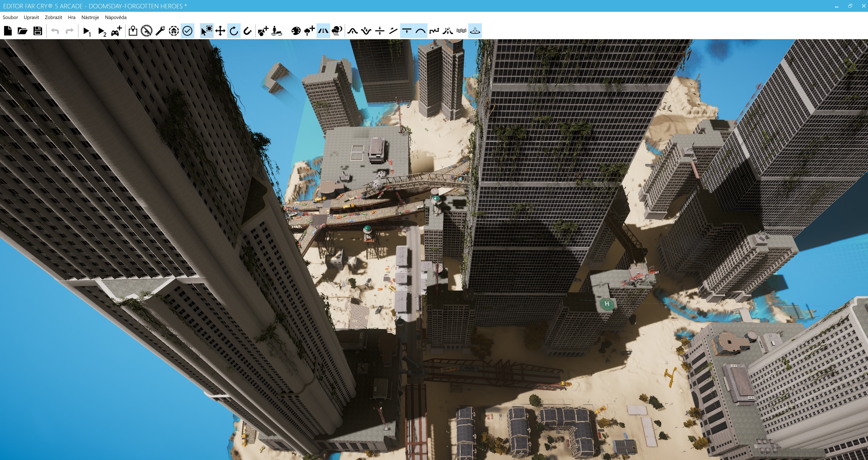868x460 pixels.
Task: Open the terrain texture paint palette
Action: tap(295, 31)
